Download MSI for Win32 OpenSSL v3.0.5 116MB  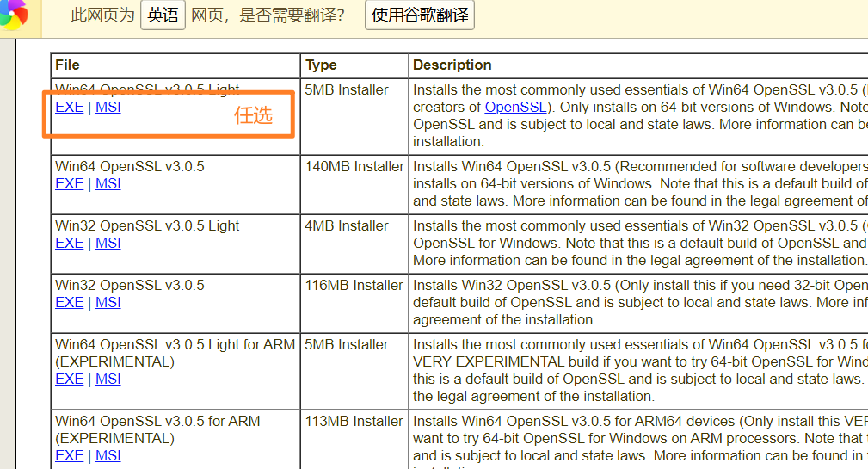click(108, 302)
